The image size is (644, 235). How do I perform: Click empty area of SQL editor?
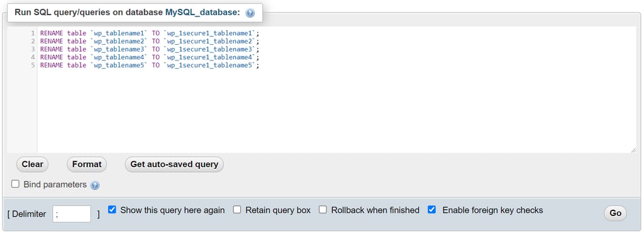tap(337, 111)
